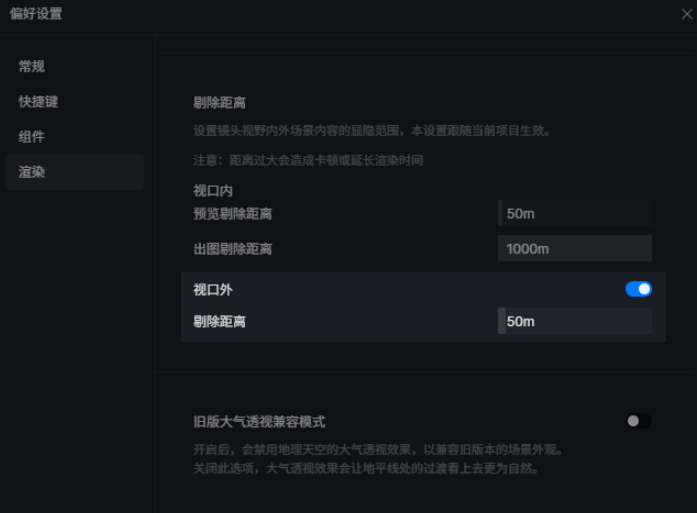Viewport: 697px width, 513px height.
Task: Click the 预览剔除距离 label text
Action: [x=232, y=213]
